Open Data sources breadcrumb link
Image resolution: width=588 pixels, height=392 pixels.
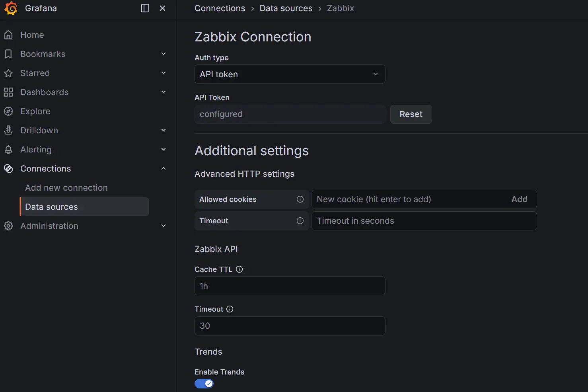(286, 8)
